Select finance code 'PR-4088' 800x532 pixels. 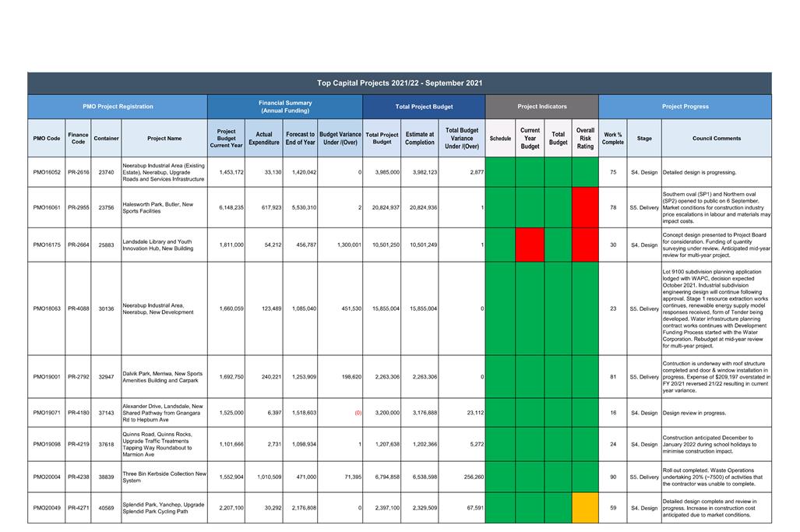78,308
